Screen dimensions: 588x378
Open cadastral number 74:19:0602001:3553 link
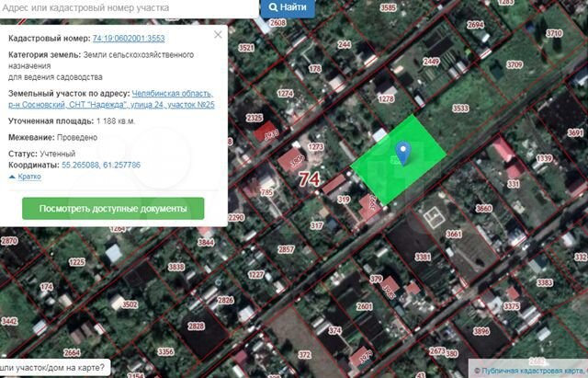pos(129,39)
